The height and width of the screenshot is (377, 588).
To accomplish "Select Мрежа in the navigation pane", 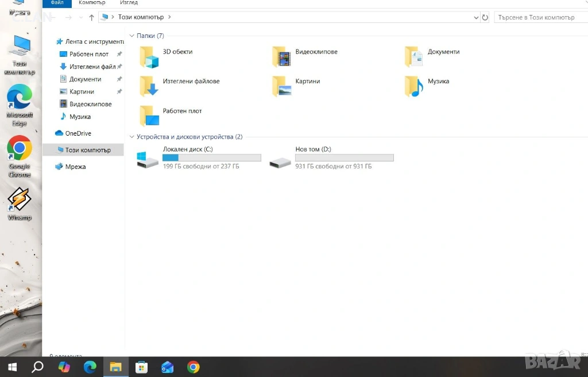I will [x=75, y=167].
